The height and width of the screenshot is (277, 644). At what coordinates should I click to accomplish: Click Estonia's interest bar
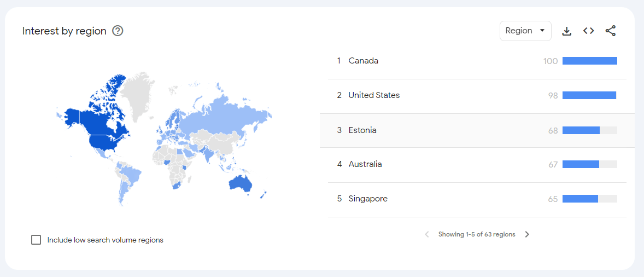coord(581,130)
